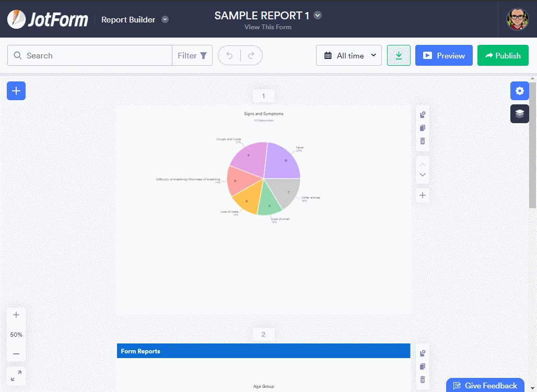
Task: Click the JotForm logo
Action: [x=48, y=19]
